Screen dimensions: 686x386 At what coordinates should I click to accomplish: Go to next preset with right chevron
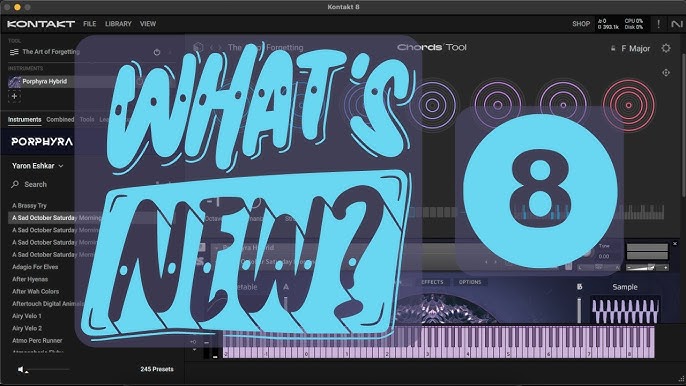[x=221, y=47]
